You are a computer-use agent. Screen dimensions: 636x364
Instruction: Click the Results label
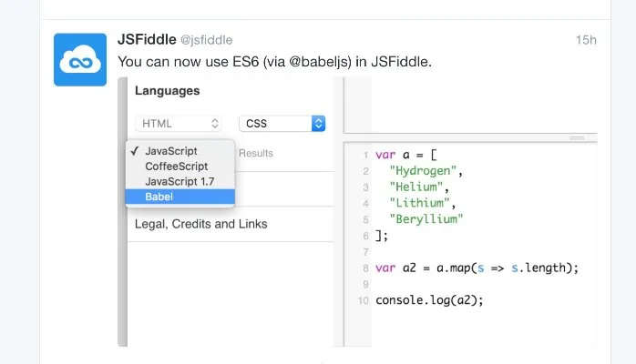(x=255, y=154)
